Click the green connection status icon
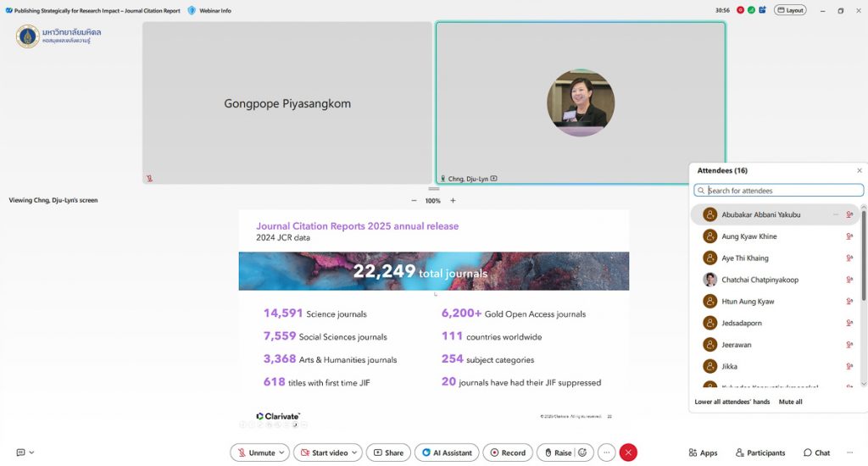This screenshot has height=466, width=868. (x=751, y=10)
